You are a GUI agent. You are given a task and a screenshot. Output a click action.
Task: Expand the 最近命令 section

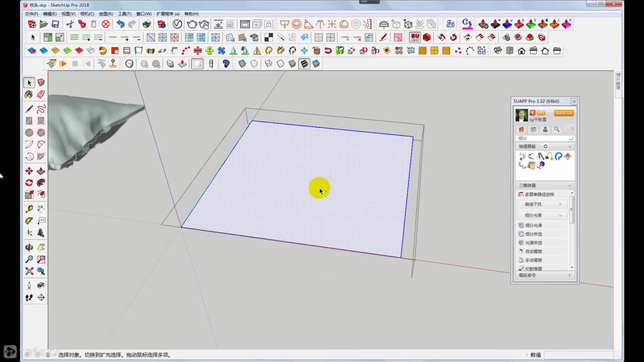[544, 275]
